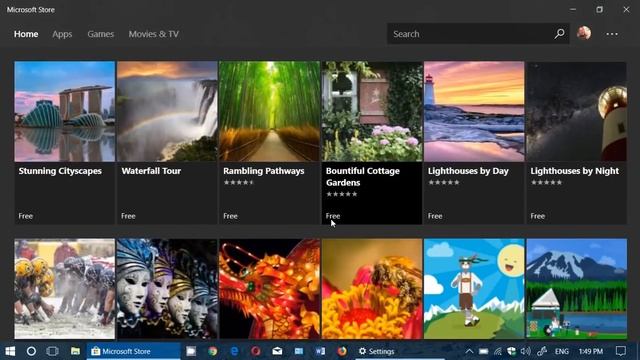
Task: Open the cartoon hiker and sun thumbnail
Action: pos(474,289)
